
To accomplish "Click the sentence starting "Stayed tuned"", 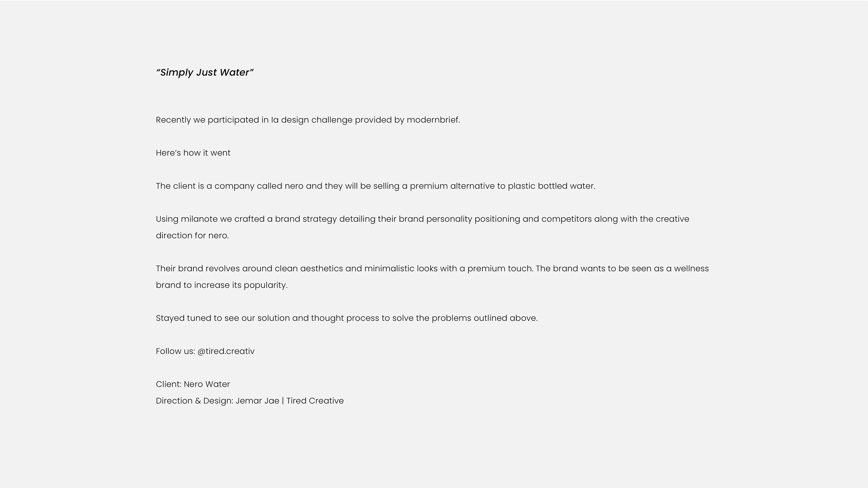I will tap(346, 318).
